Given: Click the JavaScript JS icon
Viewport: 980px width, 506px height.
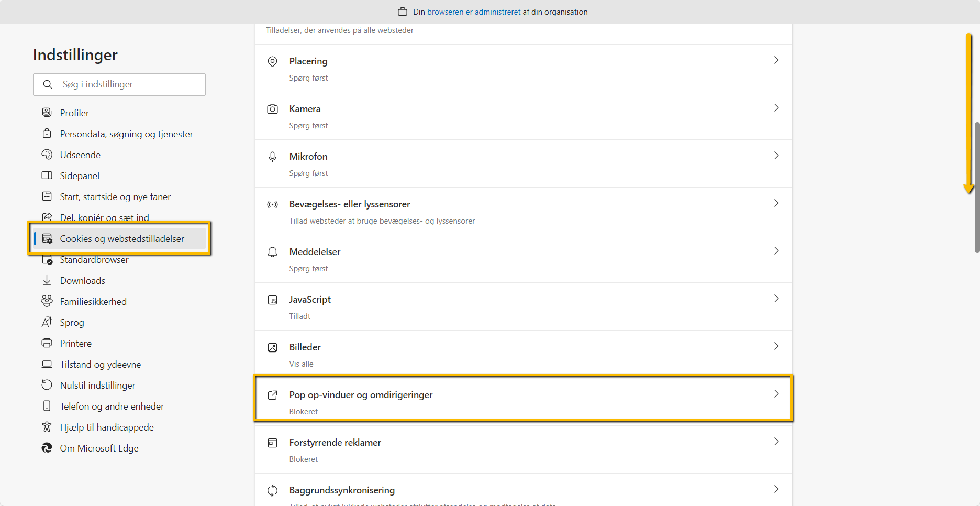Looking at the screenshot, I should [x=272, y=300].
